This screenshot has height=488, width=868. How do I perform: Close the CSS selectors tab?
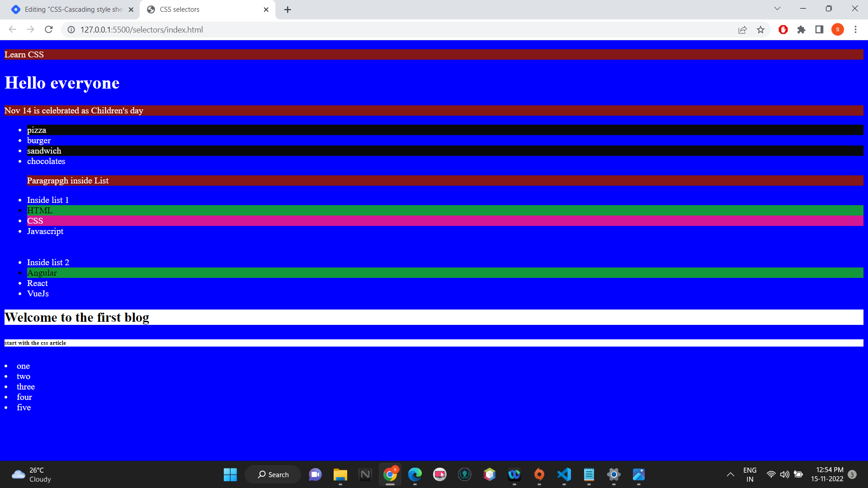(266, 9)
